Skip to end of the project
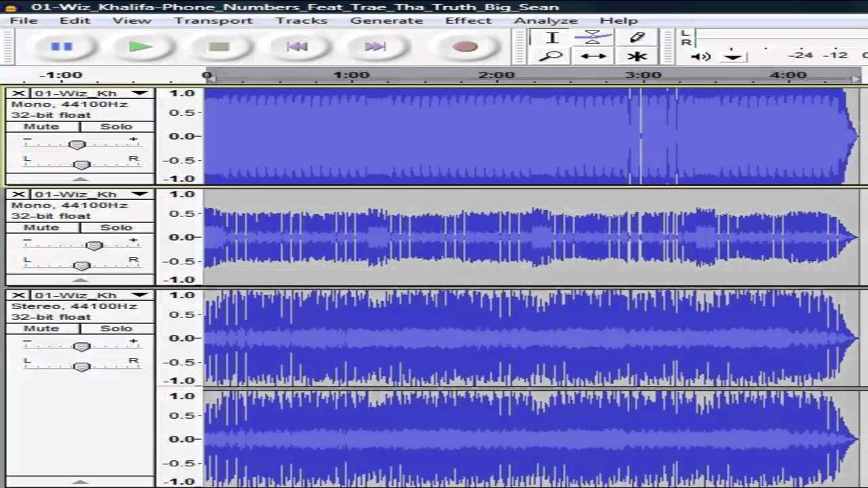The width and height of the screenshot is (868, 488). [x=375, y=47]
